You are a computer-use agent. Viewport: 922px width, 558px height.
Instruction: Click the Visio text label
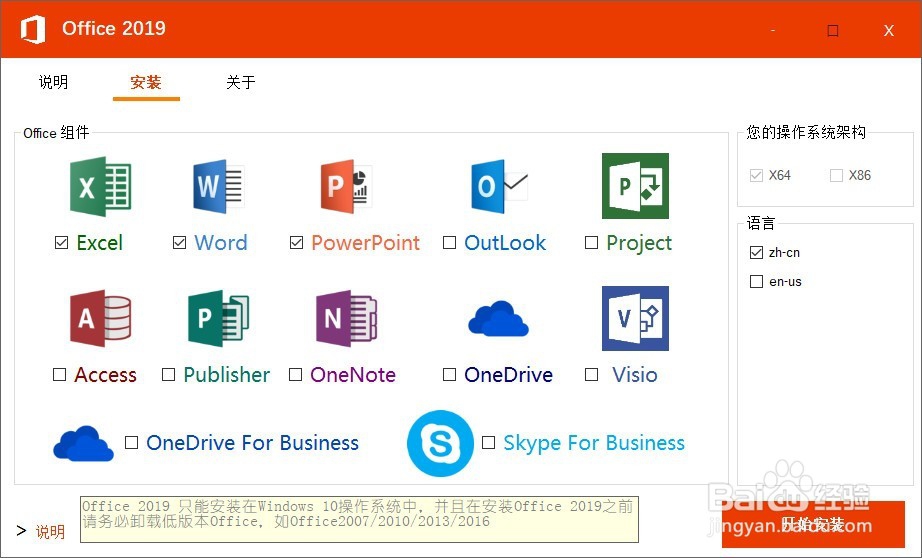click(634, 375)
